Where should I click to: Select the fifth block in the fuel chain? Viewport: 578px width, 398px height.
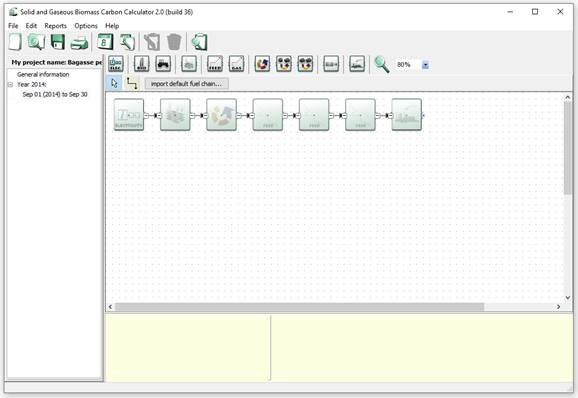pos(314,115)
